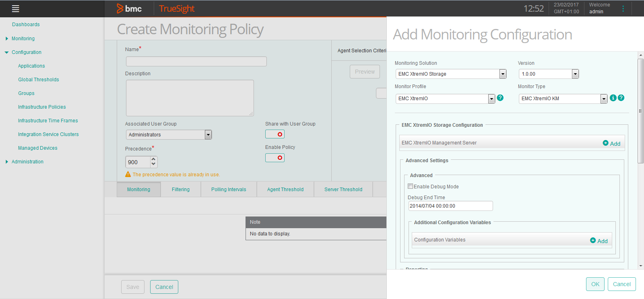Switch to the Server Threshold tab
This screenshot has width=644, height=299.
point(343,190)
